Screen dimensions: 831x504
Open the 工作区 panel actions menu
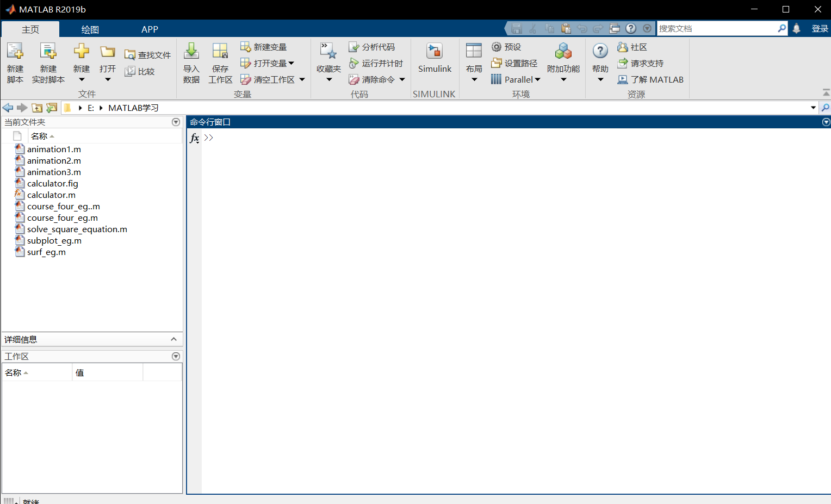click(x=176, y=356)
